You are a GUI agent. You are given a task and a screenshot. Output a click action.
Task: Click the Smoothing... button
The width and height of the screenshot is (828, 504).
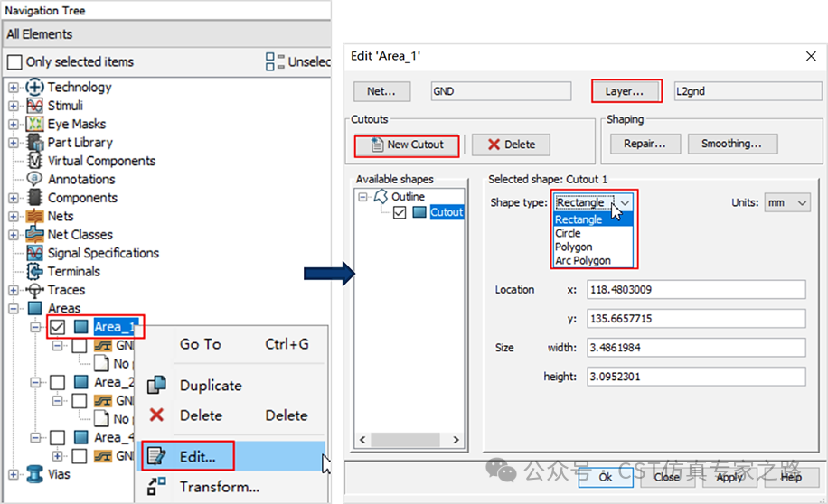(732, 144)
